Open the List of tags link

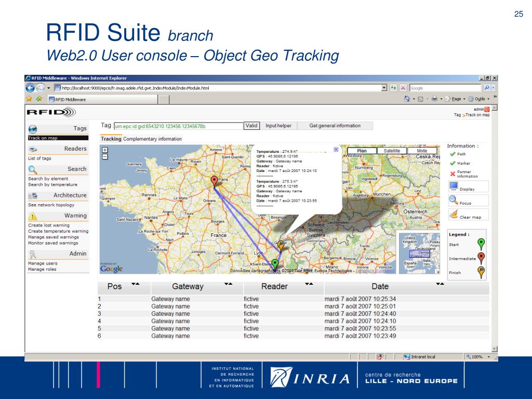coord(39,158)
